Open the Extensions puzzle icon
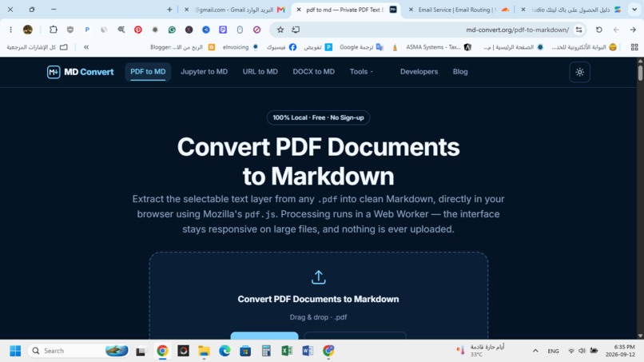Image resolution: width=644 pixels, height=362 pixels. tap(54, 30)
